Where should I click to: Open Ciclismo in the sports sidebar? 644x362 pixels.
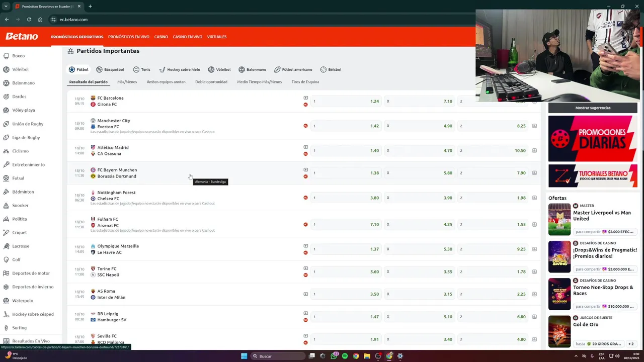pos(20,151)
